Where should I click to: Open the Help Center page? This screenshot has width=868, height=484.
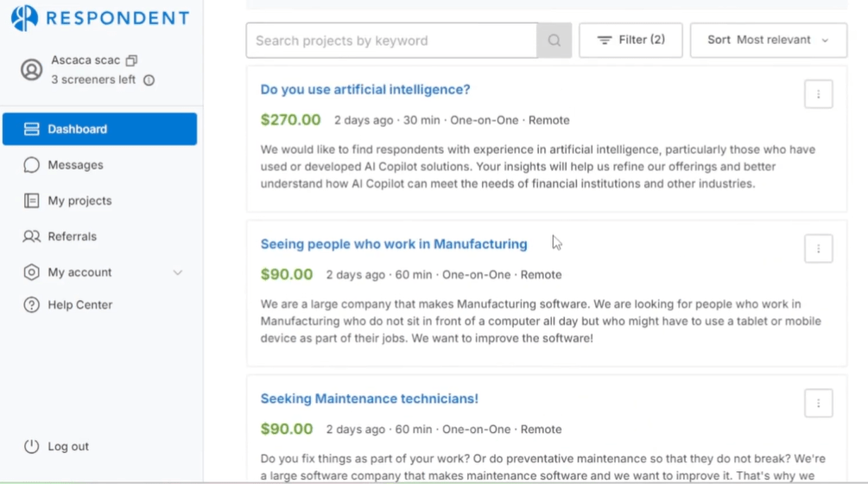pos(79,305)
